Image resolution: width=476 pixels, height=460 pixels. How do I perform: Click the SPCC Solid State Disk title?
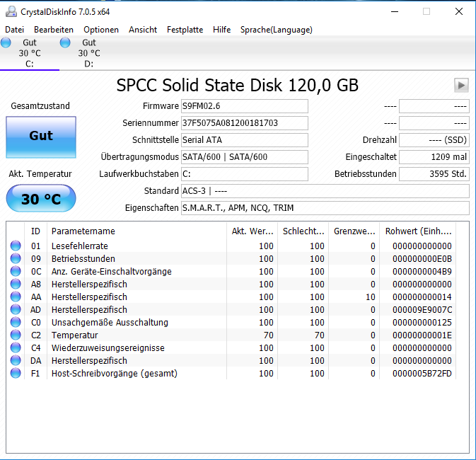tap(238, 85)
